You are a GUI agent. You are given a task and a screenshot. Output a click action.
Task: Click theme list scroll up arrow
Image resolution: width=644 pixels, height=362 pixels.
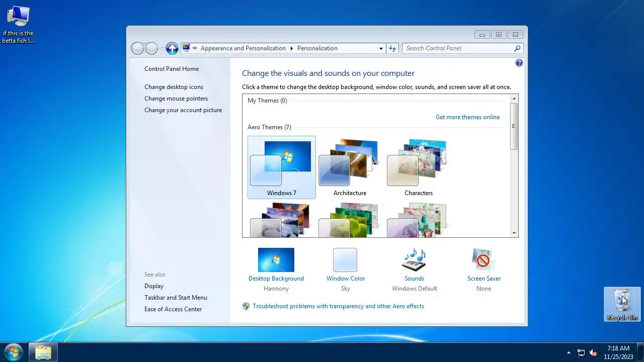pos(514,99)
